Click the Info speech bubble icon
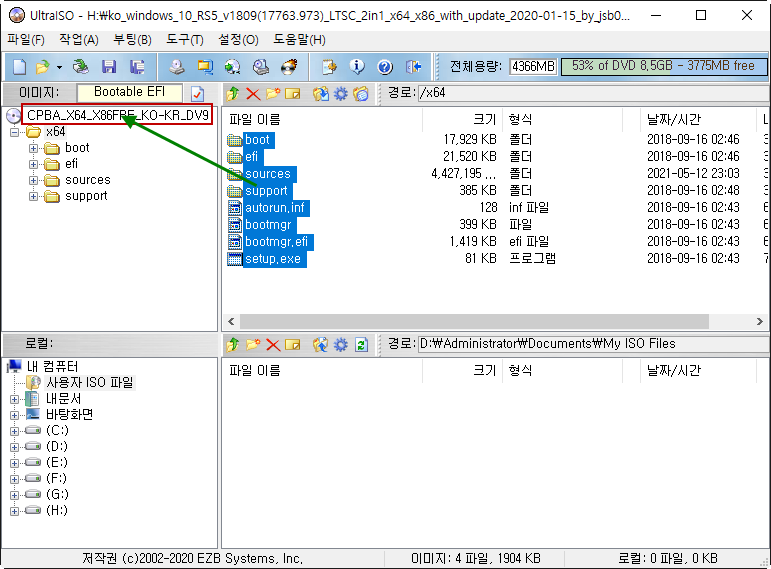Screen dimensions: 771x569 357,66
